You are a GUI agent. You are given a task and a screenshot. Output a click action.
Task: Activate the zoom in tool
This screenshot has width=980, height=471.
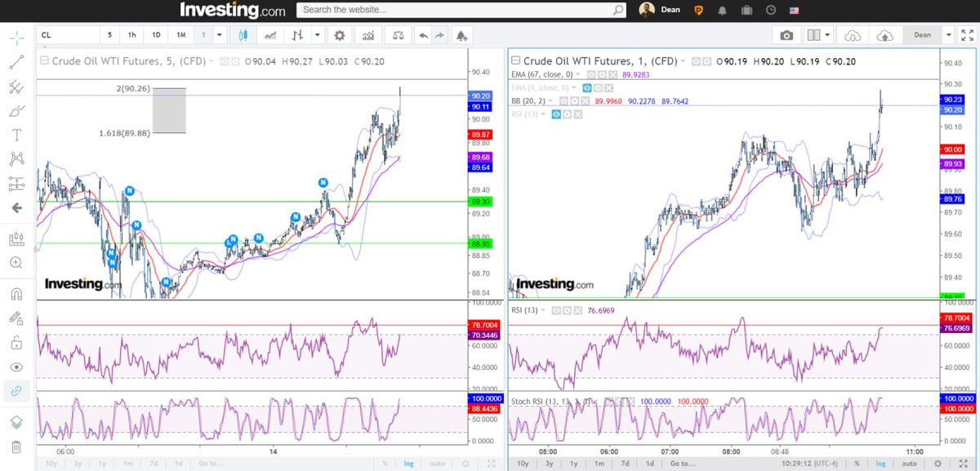tap(16, 263)
